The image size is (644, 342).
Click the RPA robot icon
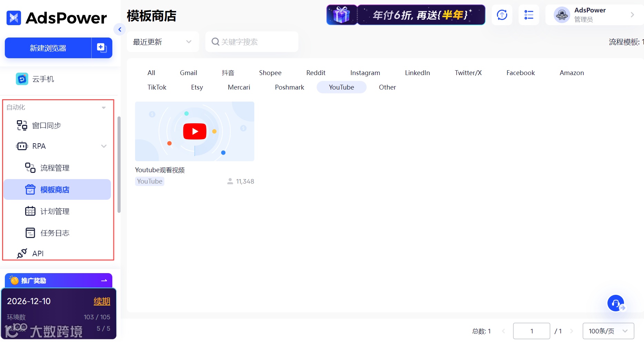22,146
